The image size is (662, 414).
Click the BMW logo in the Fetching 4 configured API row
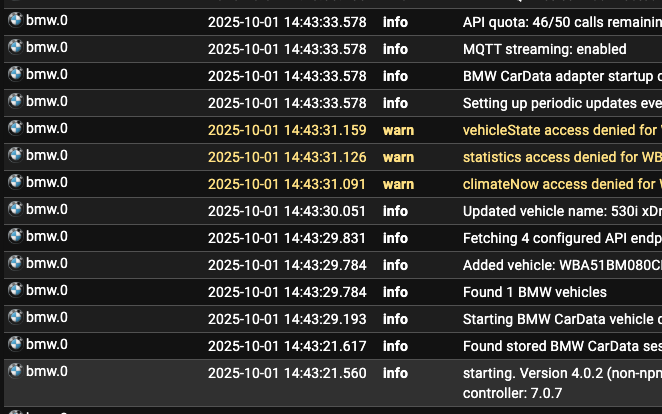point(15,236)
